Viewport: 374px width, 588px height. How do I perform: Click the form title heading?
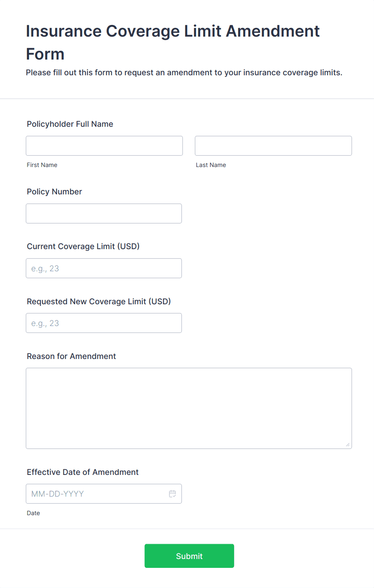coord(173,42)
